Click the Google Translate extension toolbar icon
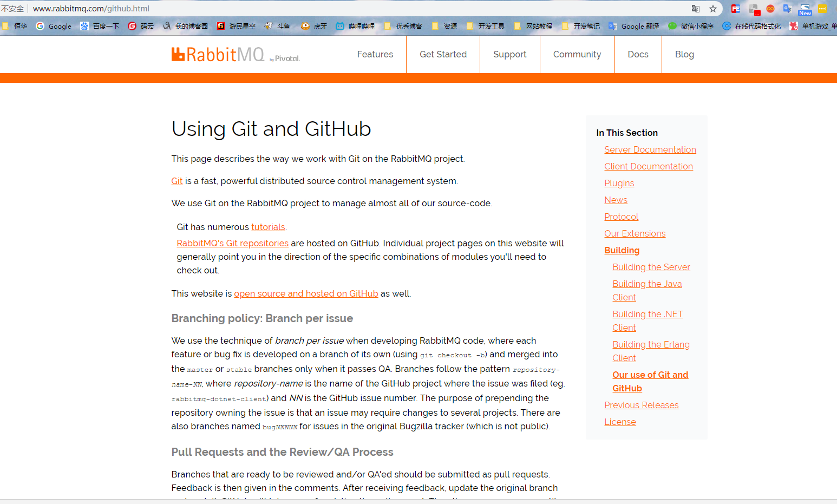Image resolution: width=837 pixels, height=504 pixels. pos(788,9)
